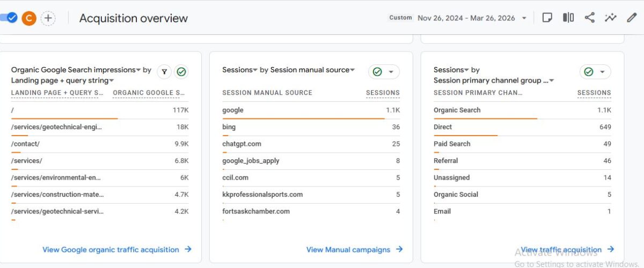Click the add comparison plus icon

[x=48, y=18]
